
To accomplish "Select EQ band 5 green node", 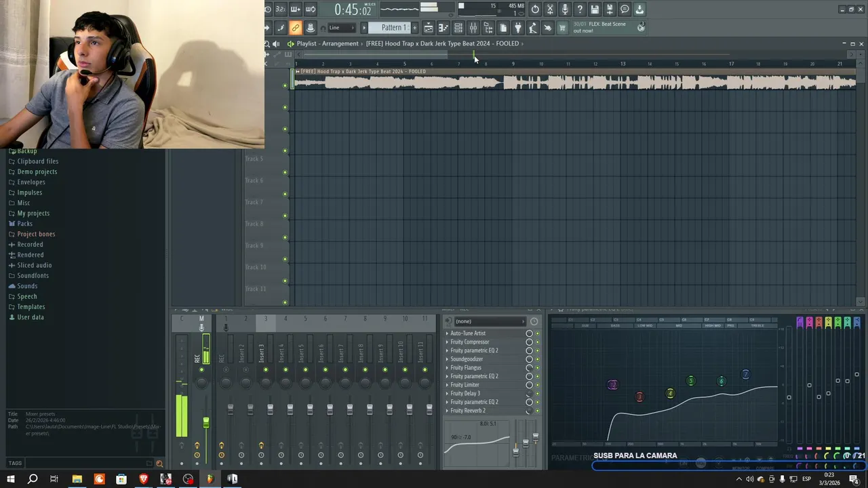I will [691, 381].
